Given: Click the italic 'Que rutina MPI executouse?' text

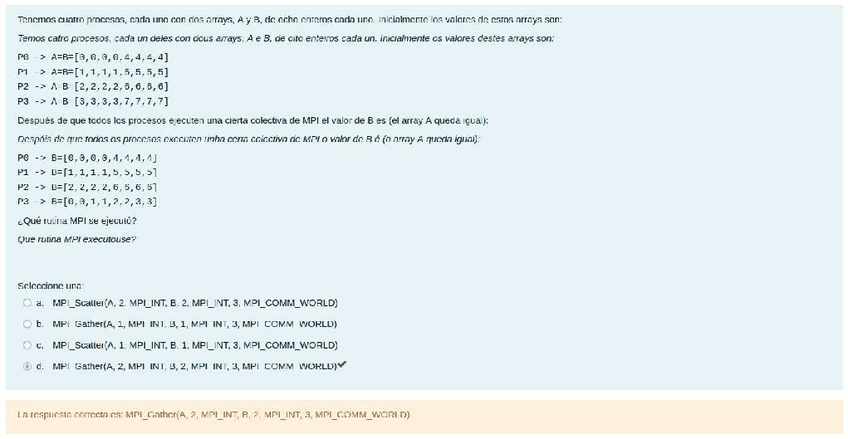Looking at the screenshot, I should [x=77, y=239].
